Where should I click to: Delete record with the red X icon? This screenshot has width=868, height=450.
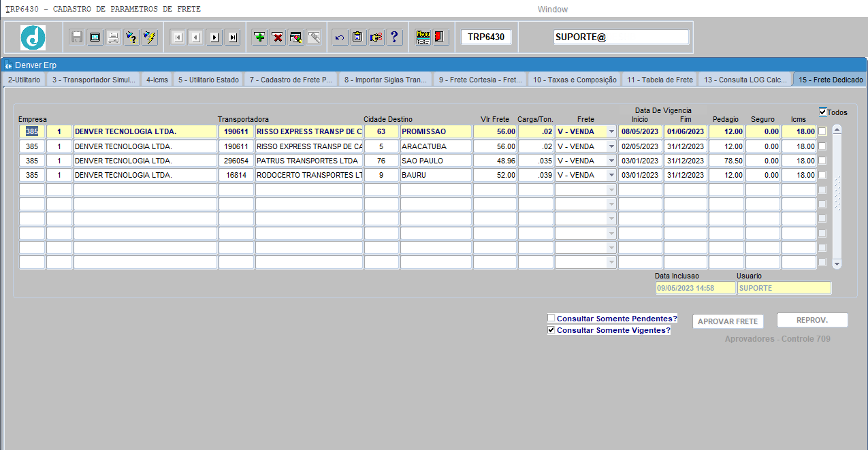click(x=278, y=37)
